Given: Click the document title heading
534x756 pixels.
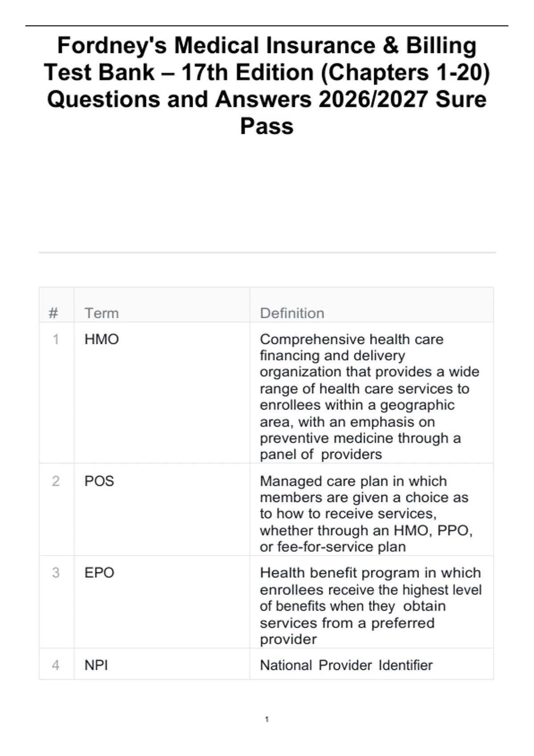Looking at the screenshot, I should (x=267, y=85).
